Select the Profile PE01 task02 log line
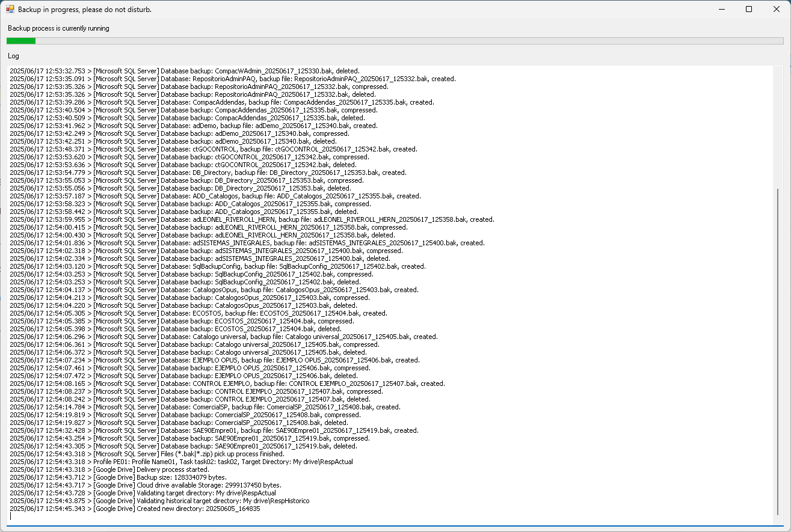791x532 pixels. (182, 462)
